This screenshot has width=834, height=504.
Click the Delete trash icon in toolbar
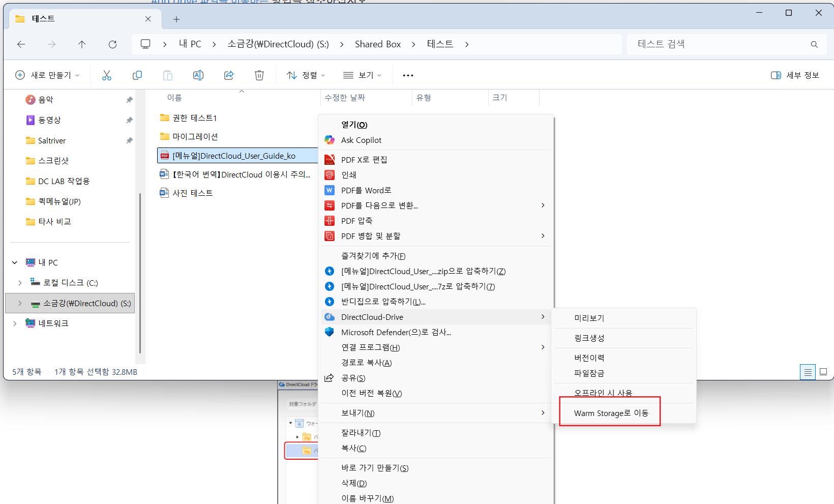point(259,75)
